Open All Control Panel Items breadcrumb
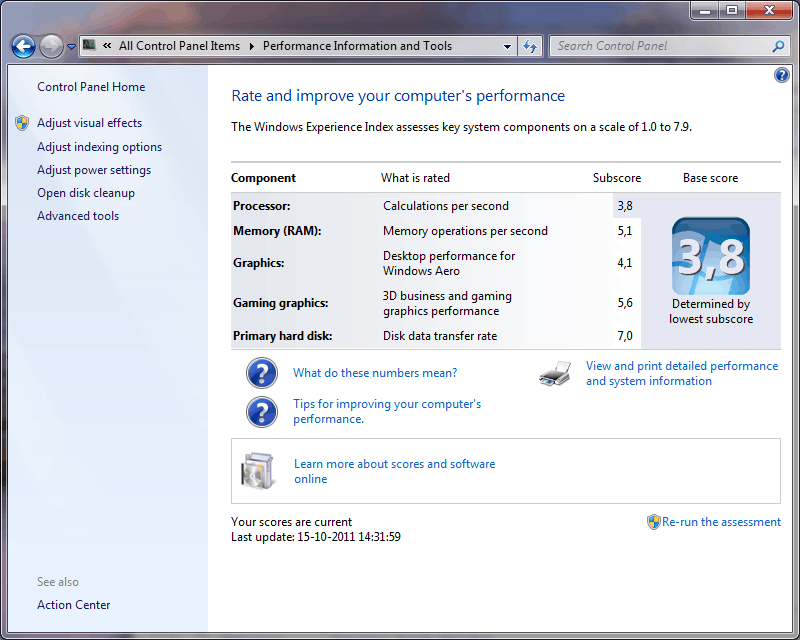The width and height of the screenshot is (800, 640). click(179, 46)
